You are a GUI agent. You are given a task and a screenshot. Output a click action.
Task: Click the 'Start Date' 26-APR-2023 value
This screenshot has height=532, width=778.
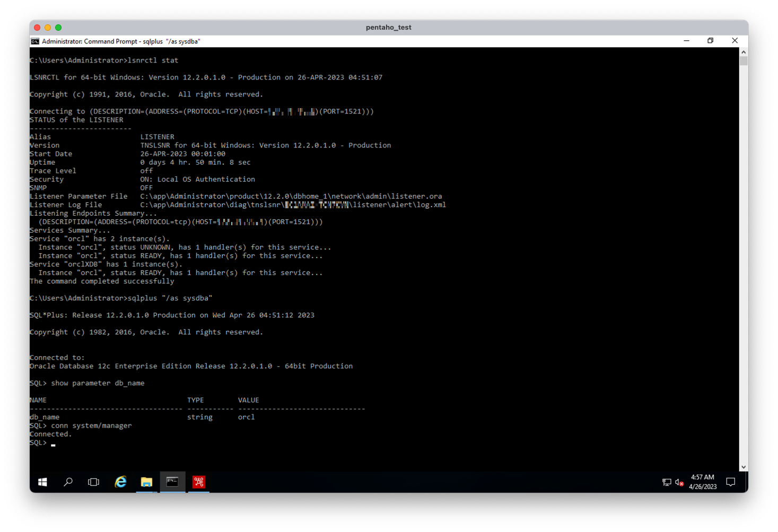point(182,154)
